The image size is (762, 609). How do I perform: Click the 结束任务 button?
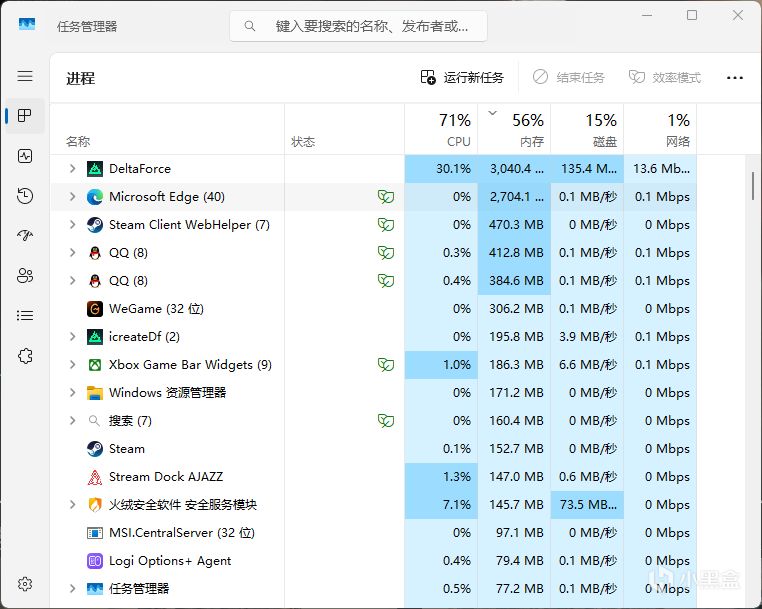(x=568, y=77)
